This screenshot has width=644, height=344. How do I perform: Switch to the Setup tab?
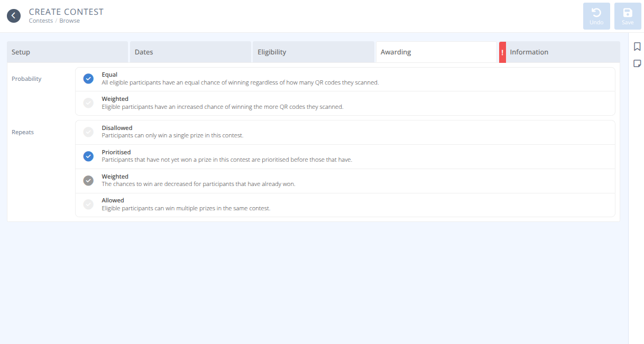pyautogui.click(x=68, y=52)
